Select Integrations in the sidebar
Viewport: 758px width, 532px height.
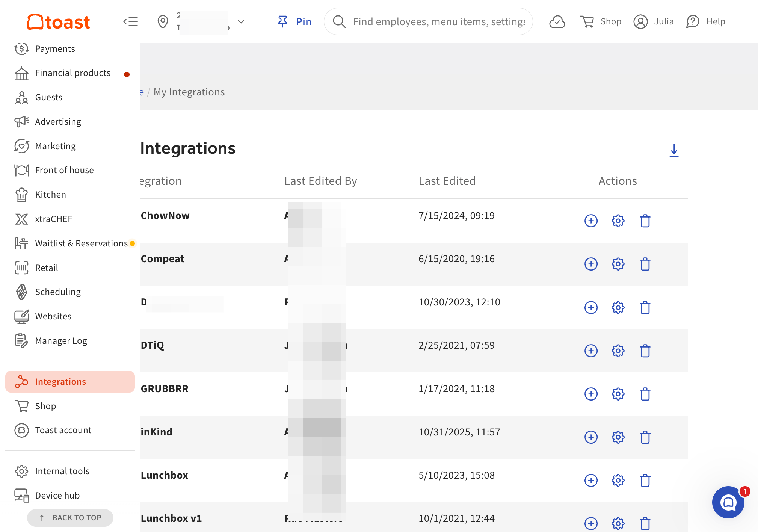(x=70, y=382)
